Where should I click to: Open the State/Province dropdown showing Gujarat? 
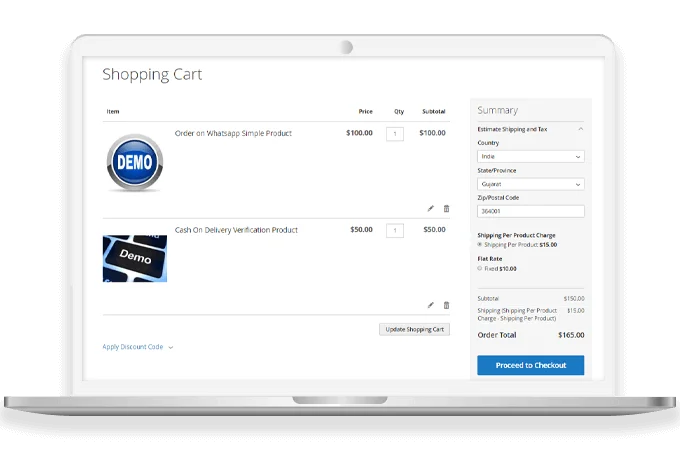(x=530, y=184)
